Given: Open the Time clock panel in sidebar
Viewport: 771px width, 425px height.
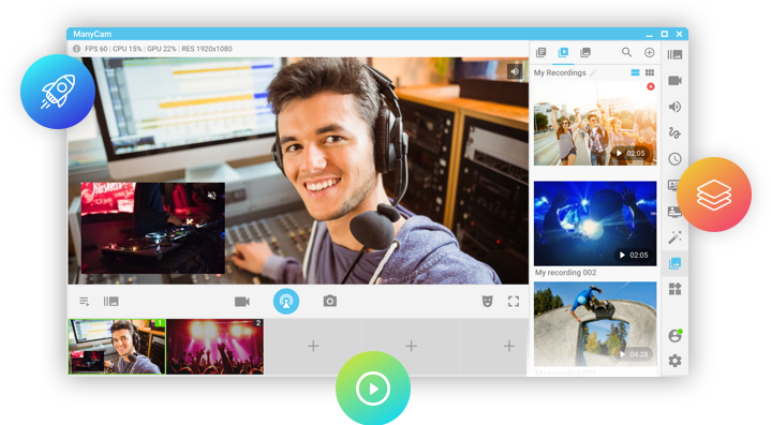Looking at the screenshot, I should pos(675,159).
